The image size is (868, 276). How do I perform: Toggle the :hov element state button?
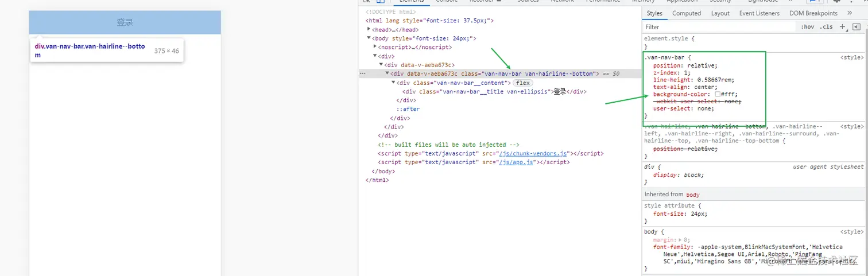[808, 27]
